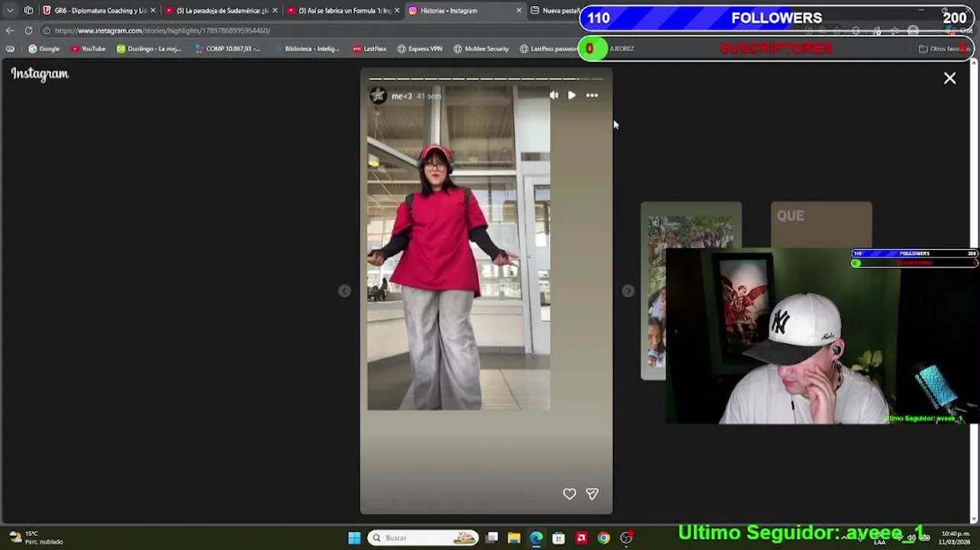Close the Historias - Instagram tab
Image resolution: width=980 pixels, height=550 pixels.
[519, 11]
